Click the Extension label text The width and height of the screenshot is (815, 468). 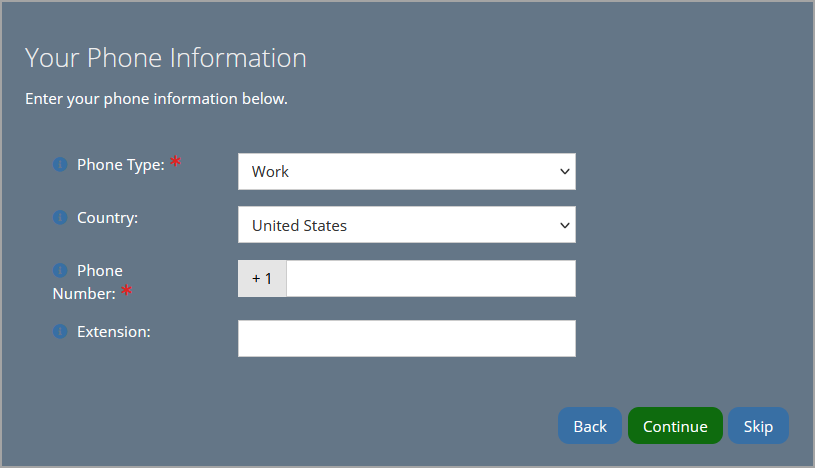pyautogui.click(x=114, y=332)
